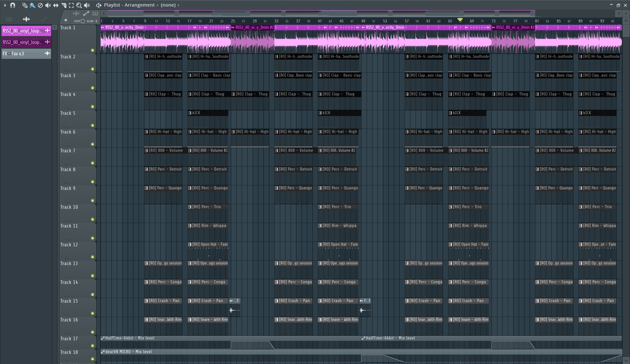Click waveform icon on first RSS2_80_vinyl_loop item
Viewport: 630px width, 364px height.
tap(47, 31)
